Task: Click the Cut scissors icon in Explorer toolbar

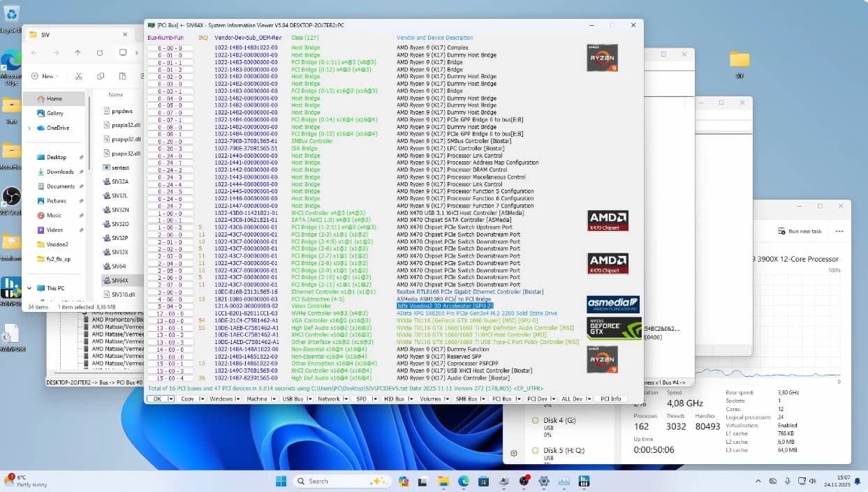Action: click(79, 76)
